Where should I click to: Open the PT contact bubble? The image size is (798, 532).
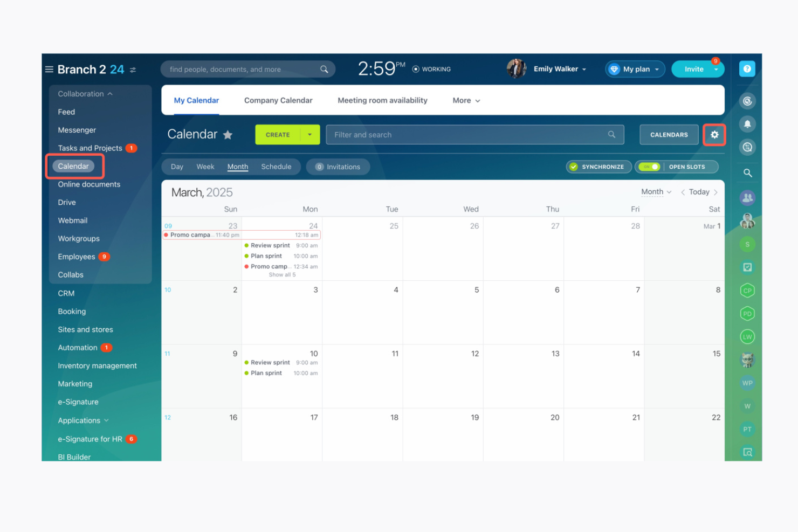point(747,430)
